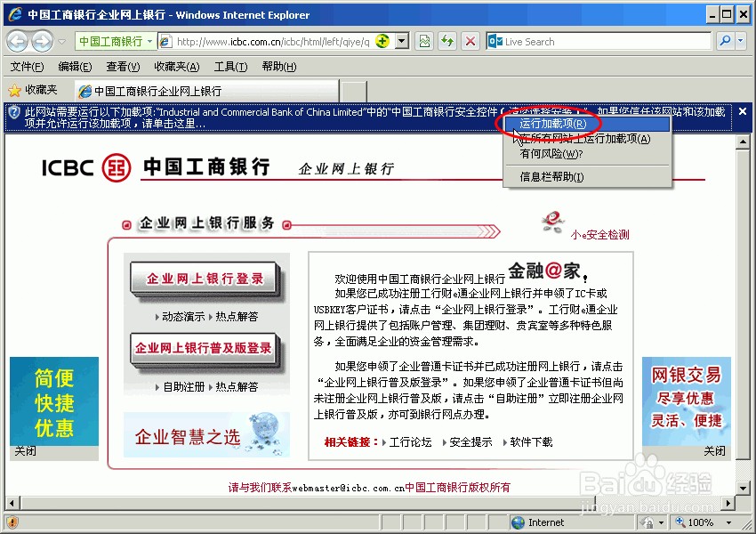Click the 收藏夹 favorites star button
Image resolution: width=756 pixels, height=534 pixels.
33,90
